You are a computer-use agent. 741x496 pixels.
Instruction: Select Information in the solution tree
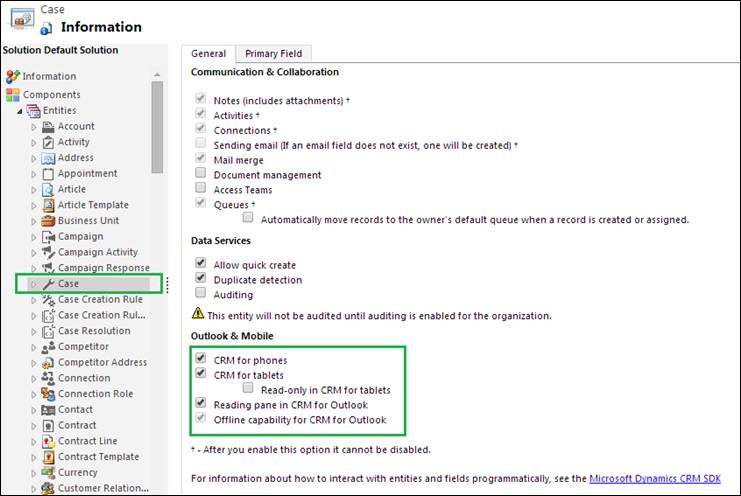49,77
